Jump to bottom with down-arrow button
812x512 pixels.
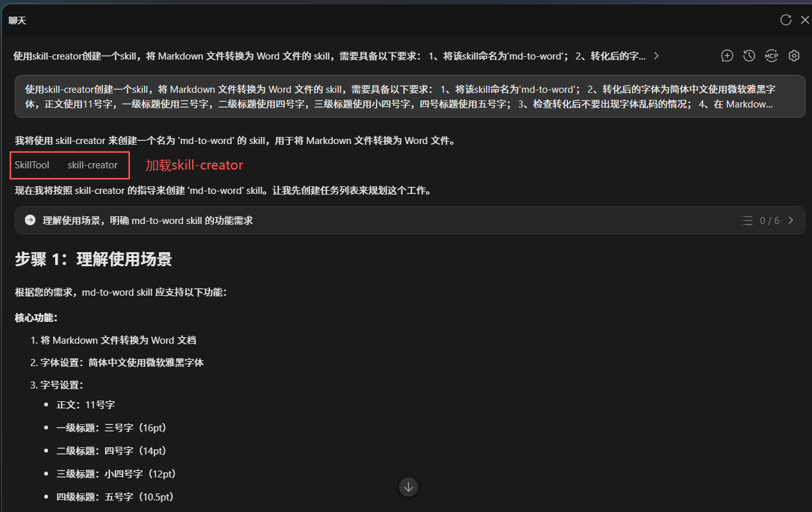click(409, 487)
